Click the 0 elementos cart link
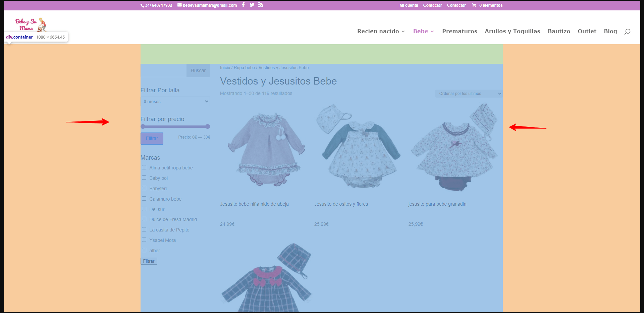The width and height of the screenshot is (644, 313). 487,5
